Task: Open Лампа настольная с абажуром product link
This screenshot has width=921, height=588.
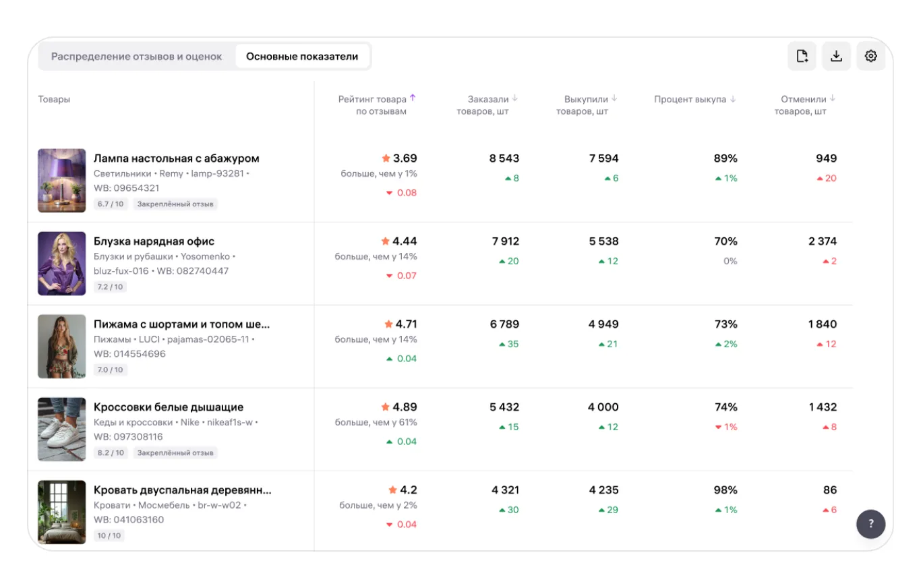Action: tap(176, 158)
